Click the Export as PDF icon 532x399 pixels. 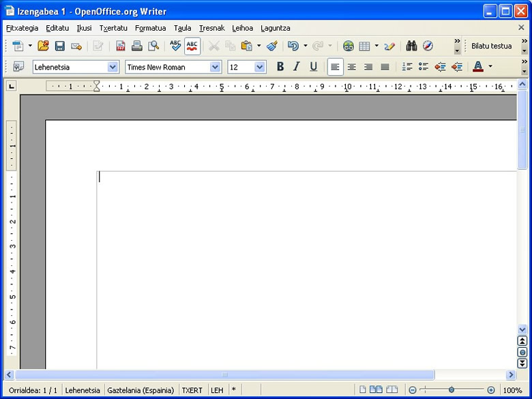[120, 46]
